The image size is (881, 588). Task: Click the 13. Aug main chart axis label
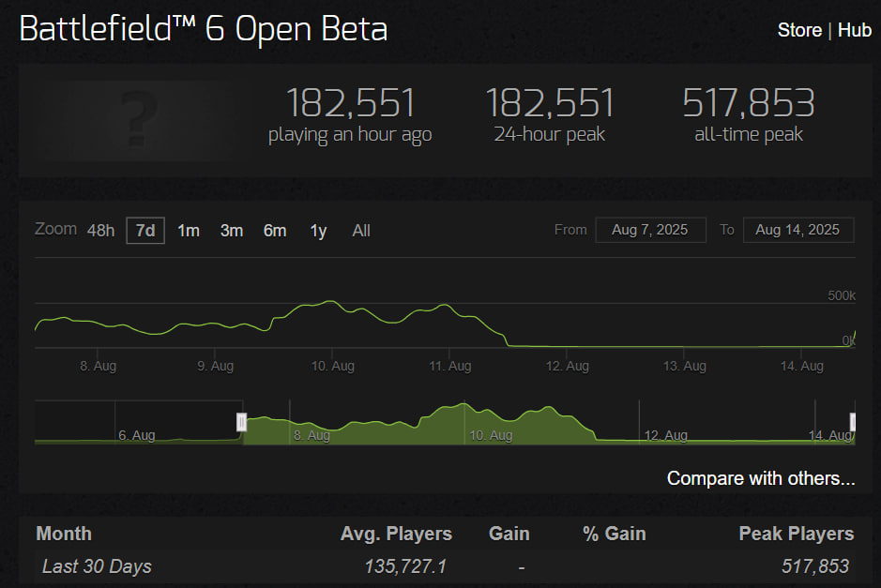tap(684, 366)
